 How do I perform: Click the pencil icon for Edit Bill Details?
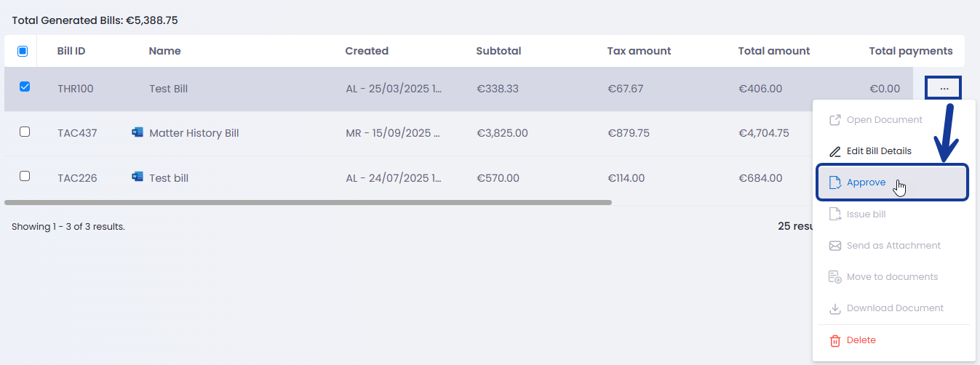(x=835, y=151)
